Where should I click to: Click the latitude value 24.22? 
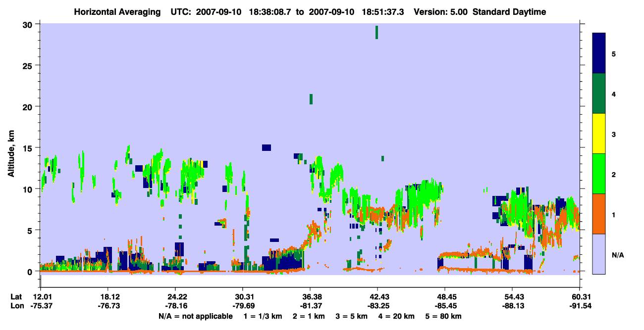click(175, 297)
